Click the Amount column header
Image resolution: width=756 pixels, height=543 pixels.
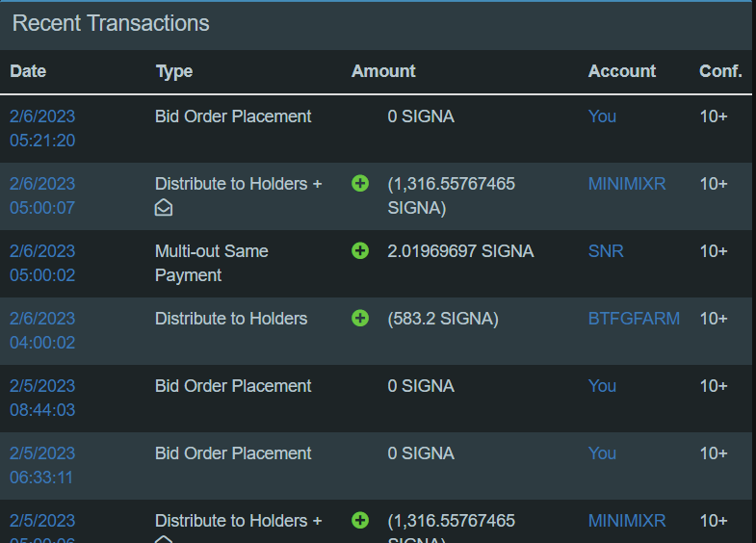(x=383, y=71)
